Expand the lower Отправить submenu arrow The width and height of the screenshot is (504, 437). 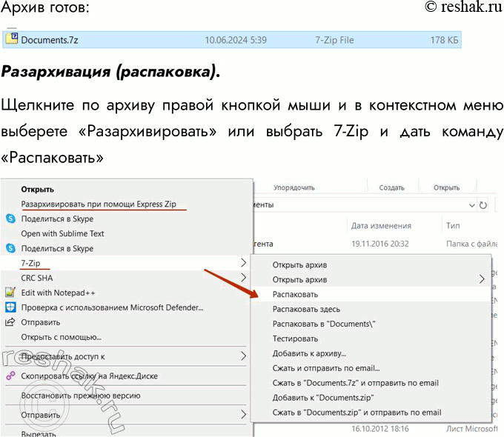[243, 414]
